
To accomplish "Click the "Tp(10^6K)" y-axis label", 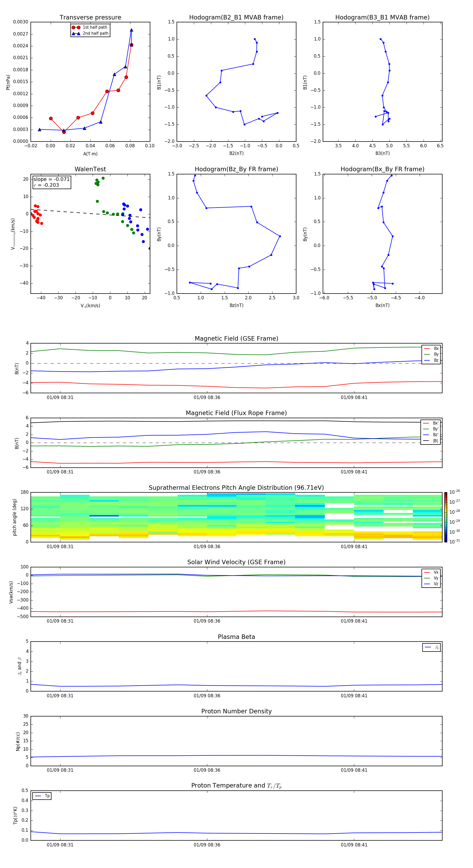I will point(15,815).
